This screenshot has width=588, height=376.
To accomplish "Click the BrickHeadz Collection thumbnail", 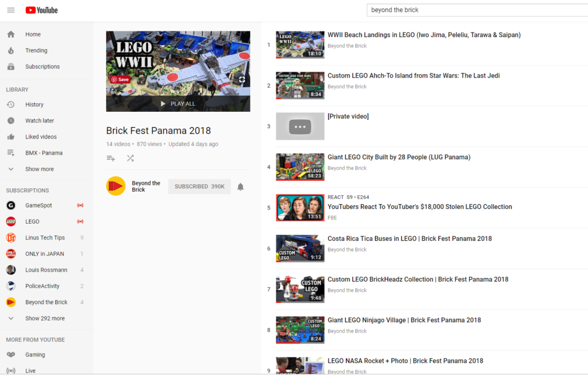I will 300,289.
